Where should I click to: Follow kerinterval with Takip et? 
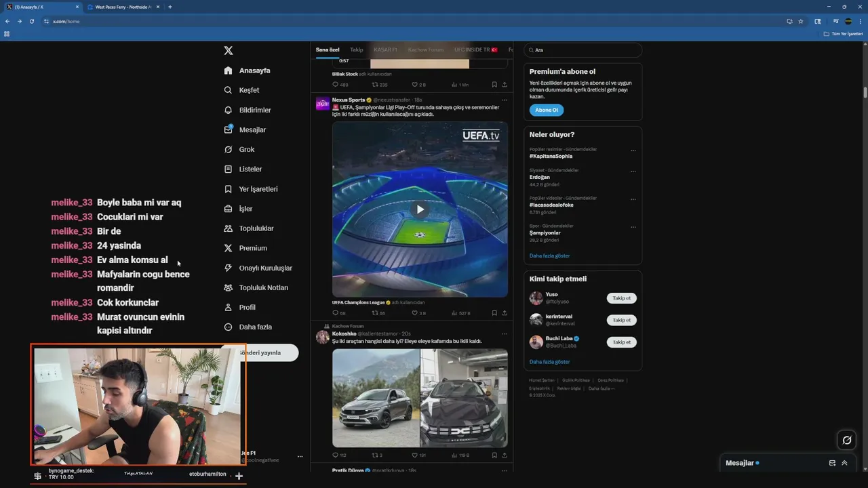621,320
